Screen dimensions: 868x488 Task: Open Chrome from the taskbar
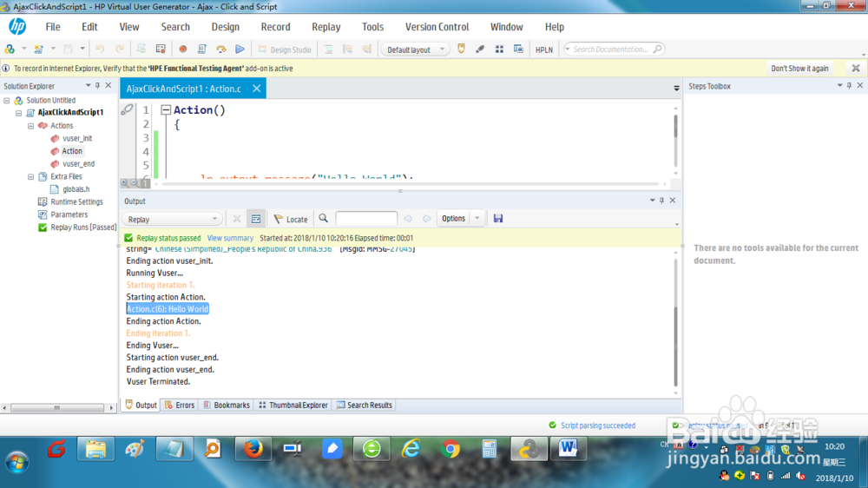click(x=450, y=449)
